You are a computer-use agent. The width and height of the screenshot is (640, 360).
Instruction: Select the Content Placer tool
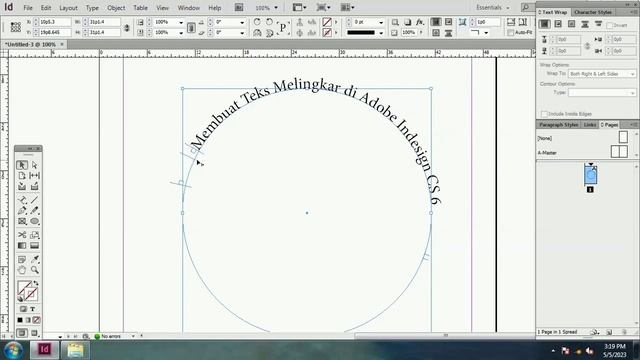[35, 187]
